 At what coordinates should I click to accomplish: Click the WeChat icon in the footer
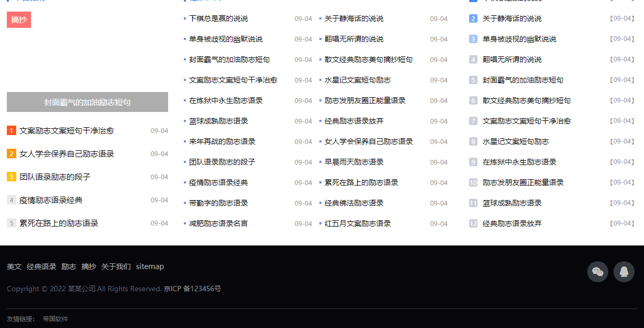597,272
